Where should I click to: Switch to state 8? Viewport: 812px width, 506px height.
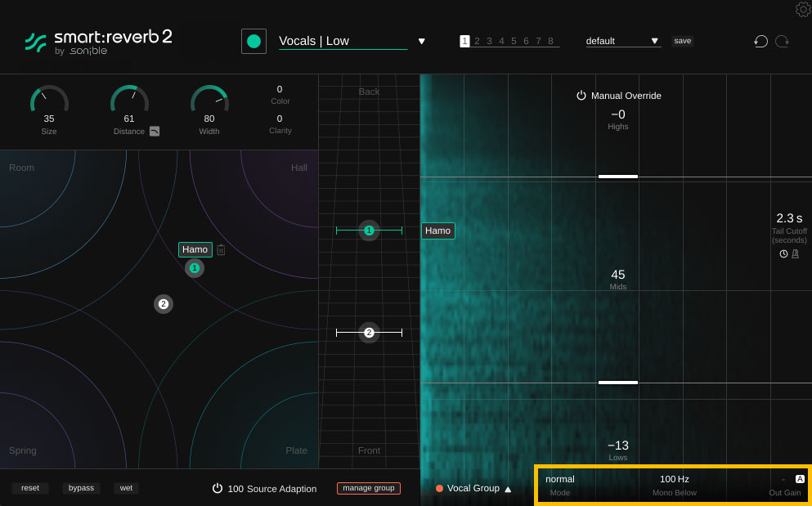coord(550,41)
